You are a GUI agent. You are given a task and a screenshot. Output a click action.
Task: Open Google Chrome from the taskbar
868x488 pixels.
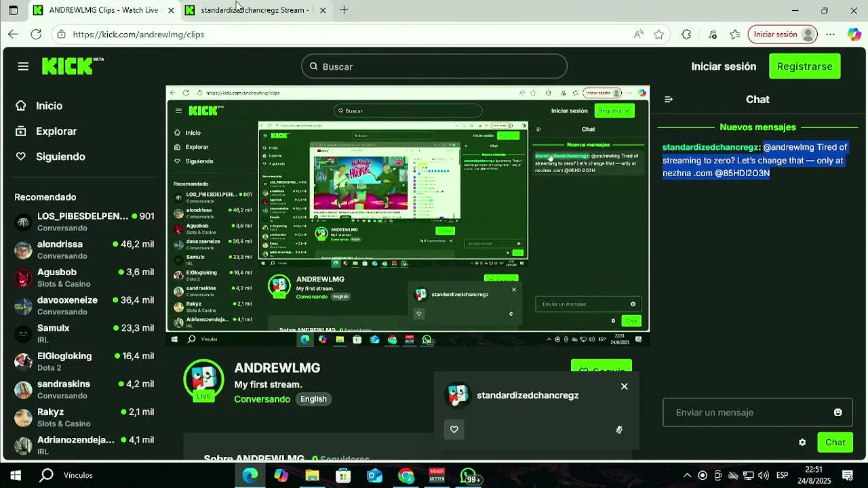406,475
